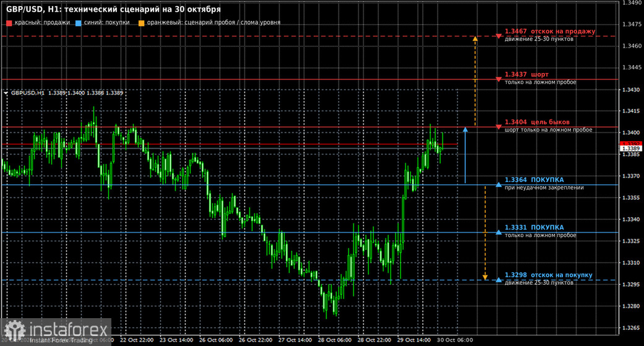Click the 1.3475 price axis value

pyautogui.click(x=632, y=24)
